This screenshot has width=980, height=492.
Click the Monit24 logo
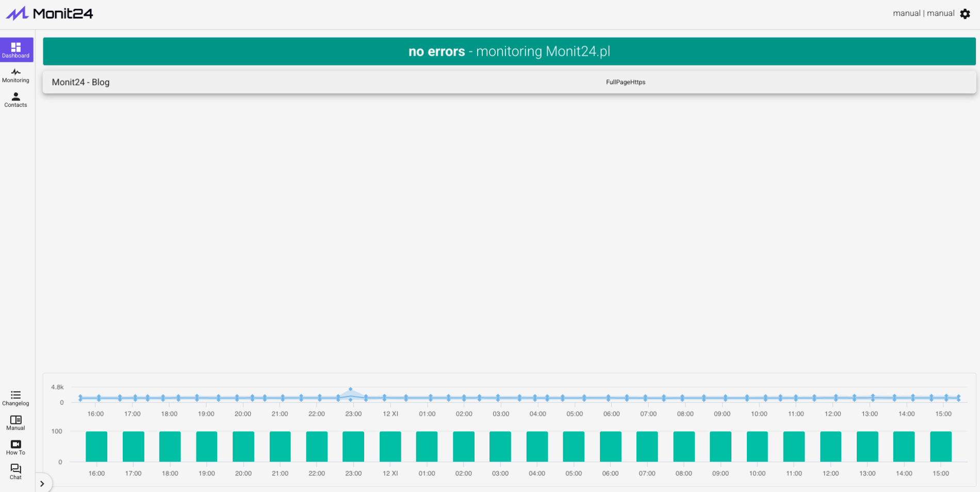(x=50, y=13)
